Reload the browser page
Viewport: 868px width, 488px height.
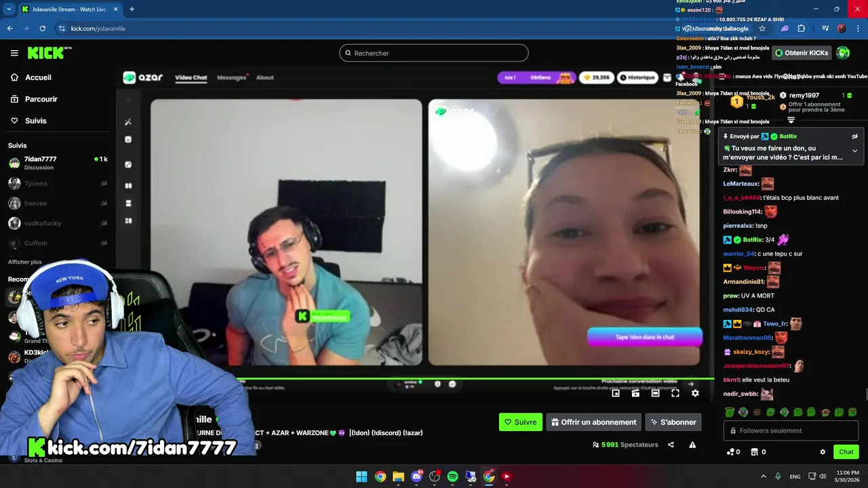coord(42,28)
